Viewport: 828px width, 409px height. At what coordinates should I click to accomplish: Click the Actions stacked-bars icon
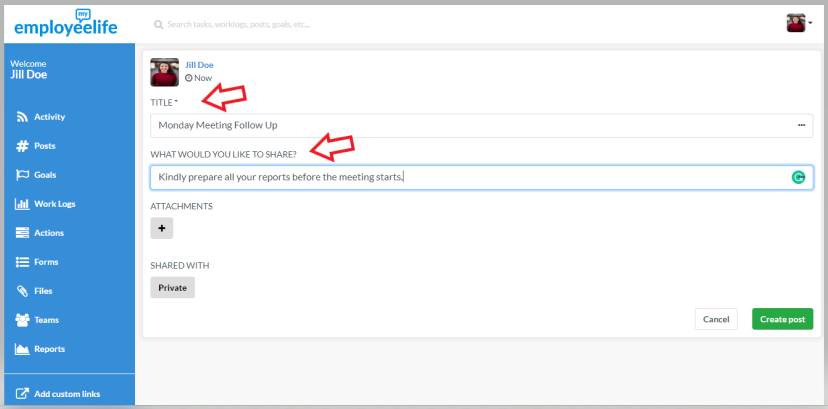(22, 233)
